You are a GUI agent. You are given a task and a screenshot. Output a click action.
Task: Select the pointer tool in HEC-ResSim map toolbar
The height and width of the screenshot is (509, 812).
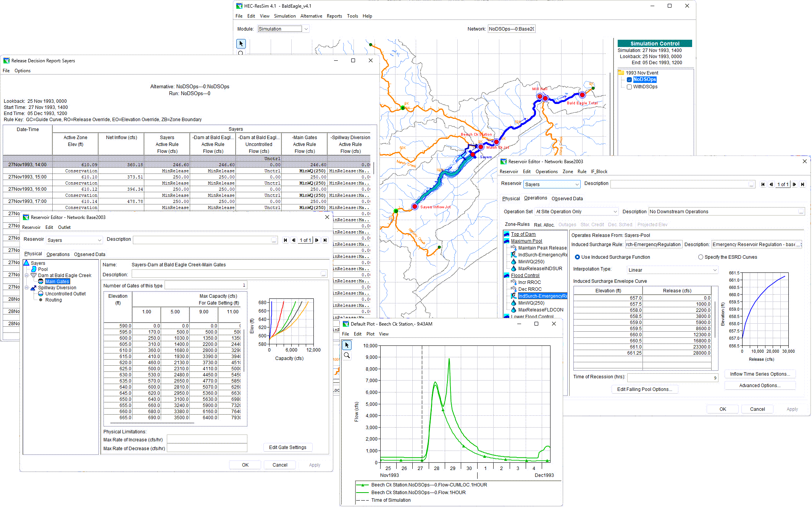pos(241,44)
